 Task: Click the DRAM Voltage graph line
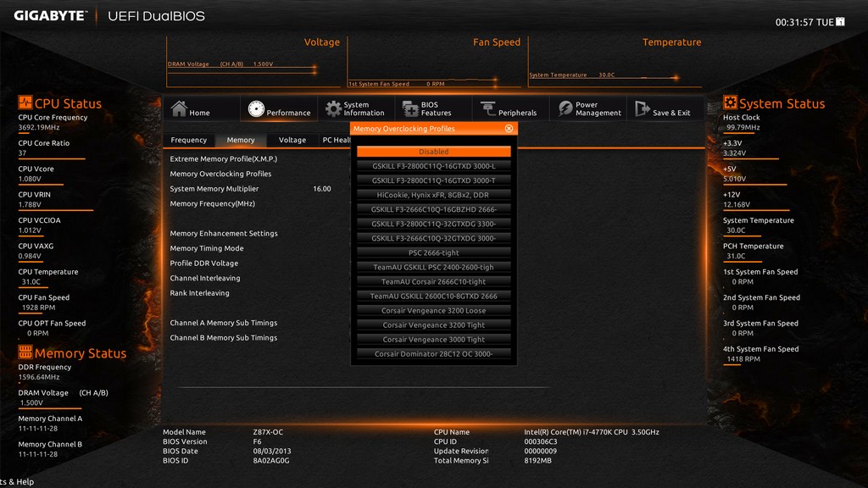pos(242,68)
